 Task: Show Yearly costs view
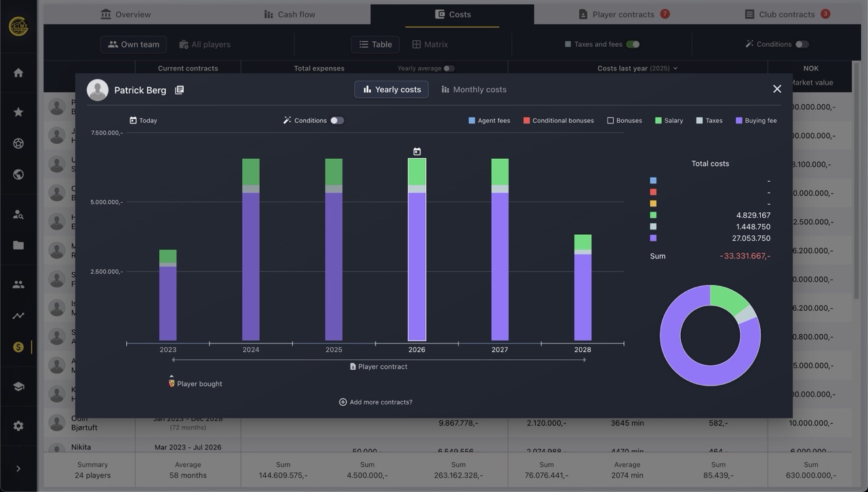click(391, 90)
